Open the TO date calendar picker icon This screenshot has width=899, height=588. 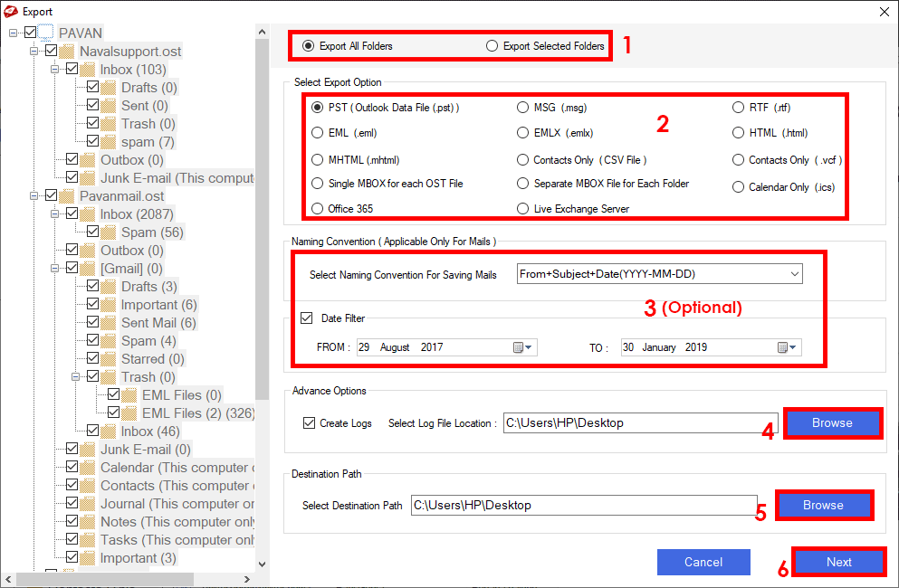tap(788, 347)
